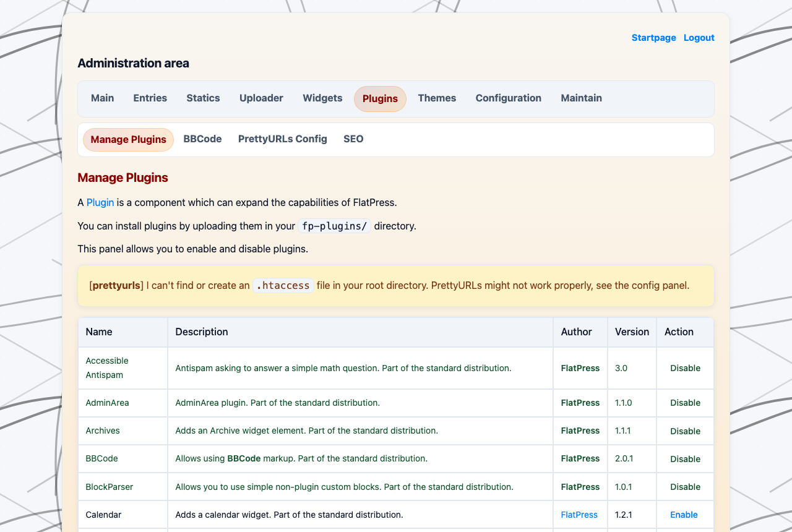Screen dimensions: 792x532
Task: Click version 2.0.1 in BBCode row
Action: pos(624,458)
